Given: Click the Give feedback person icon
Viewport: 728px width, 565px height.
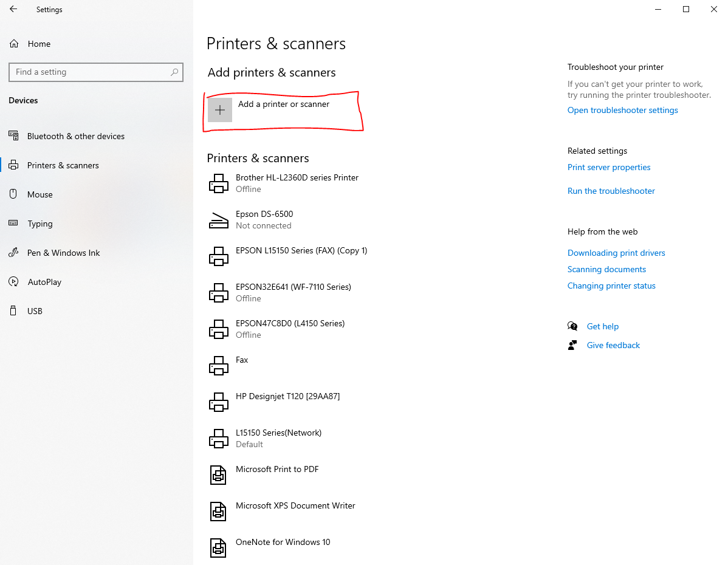Looking at the screenshot, I should click(x=572, y=345).
